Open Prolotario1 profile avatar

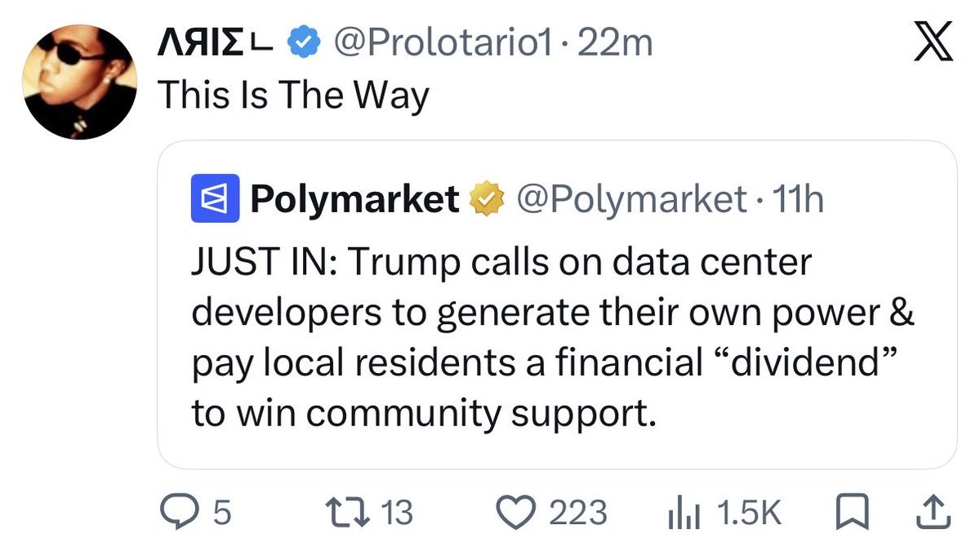tap(79, 82)
